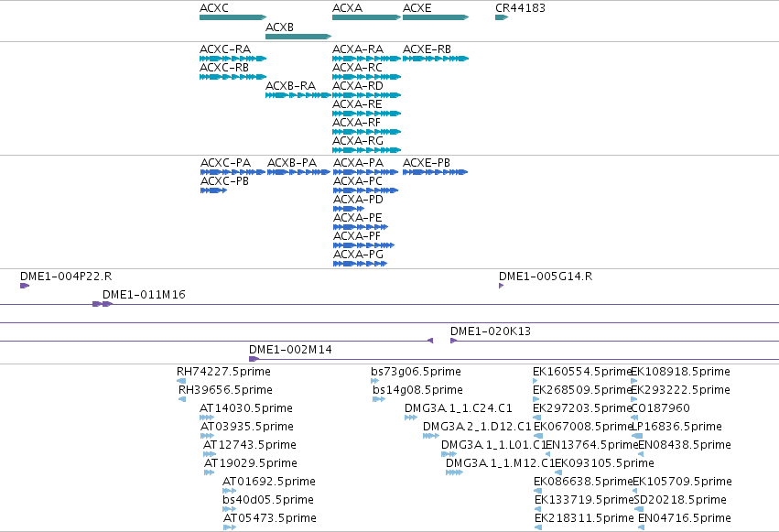Viewport: 779px width, 532px height.
Task: Click the EK108918.5prime EST label
Action: point(681,372)
